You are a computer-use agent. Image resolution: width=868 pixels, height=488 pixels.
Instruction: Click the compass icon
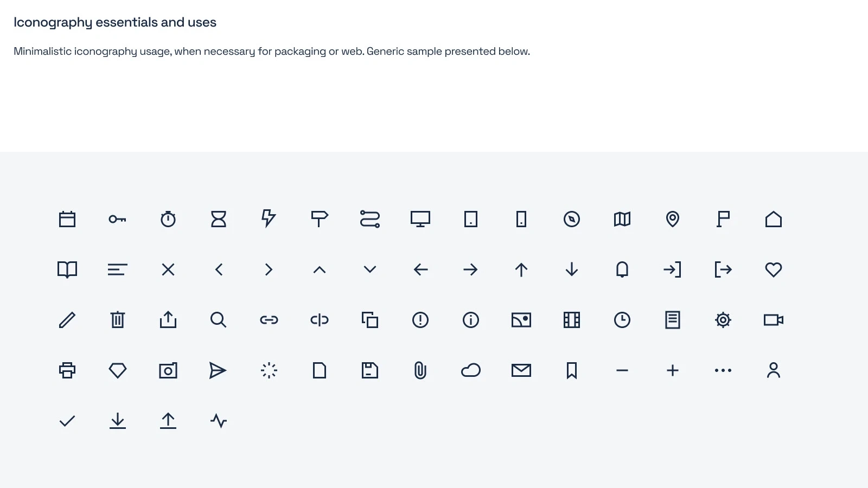[572, 219]
